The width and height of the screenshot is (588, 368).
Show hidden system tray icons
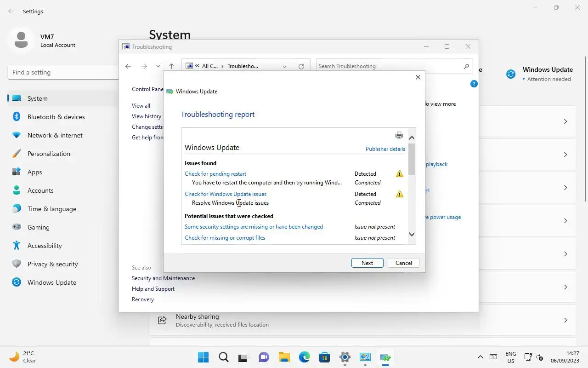coord(481,357)
